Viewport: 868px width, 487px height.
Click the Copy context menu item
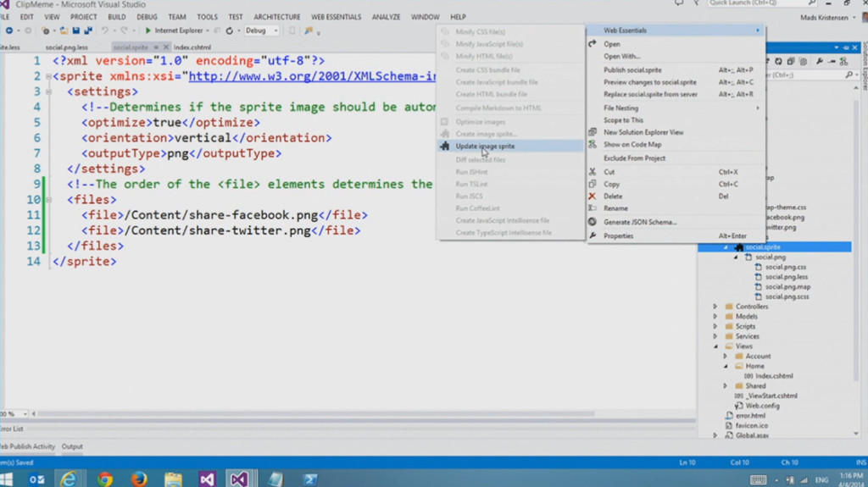(676, 185)
